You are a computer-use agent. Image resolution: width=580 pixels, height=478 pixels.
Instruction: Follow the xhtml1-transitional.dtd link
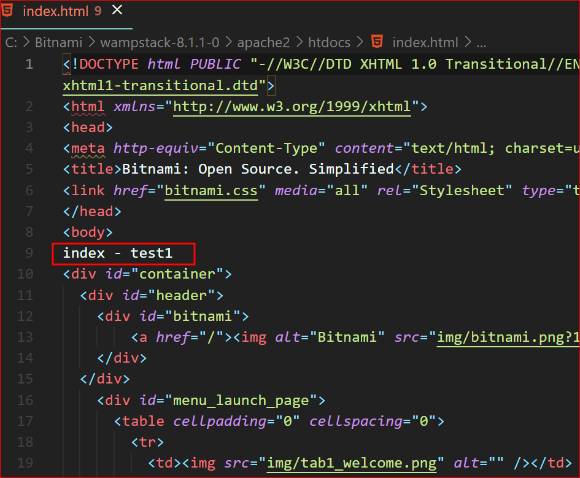160,85
